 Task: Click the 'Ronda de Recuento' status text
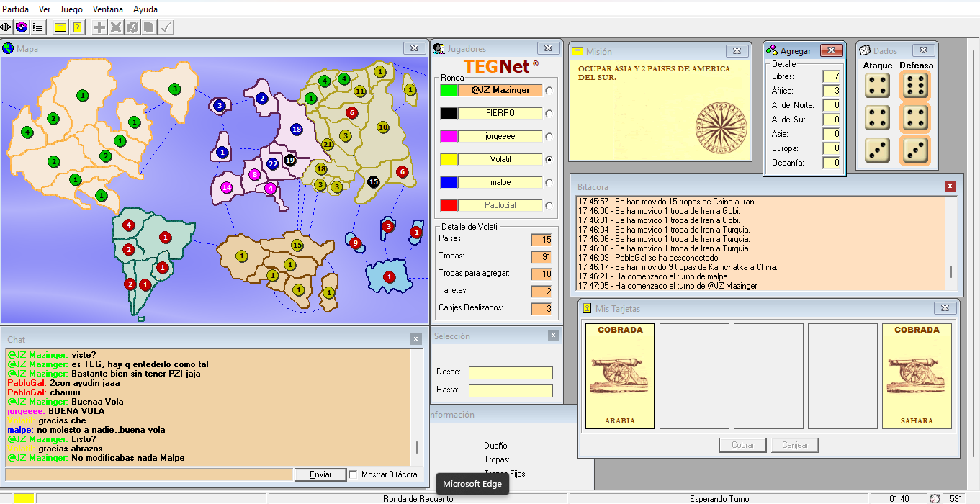coord(418,499)
